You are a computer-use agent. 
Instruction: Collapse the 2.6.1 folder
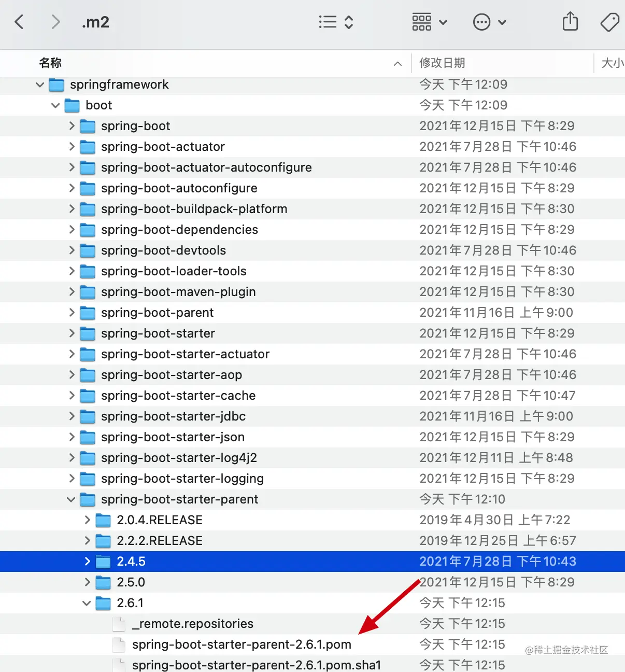pos(87,603)
